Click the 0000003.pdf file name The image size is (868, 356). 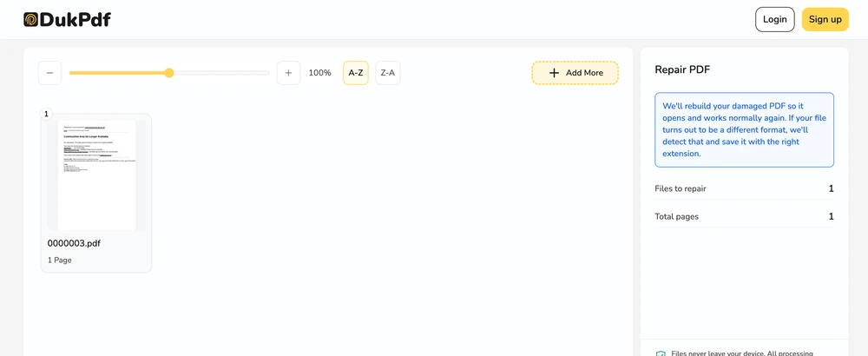click(74, 243)
